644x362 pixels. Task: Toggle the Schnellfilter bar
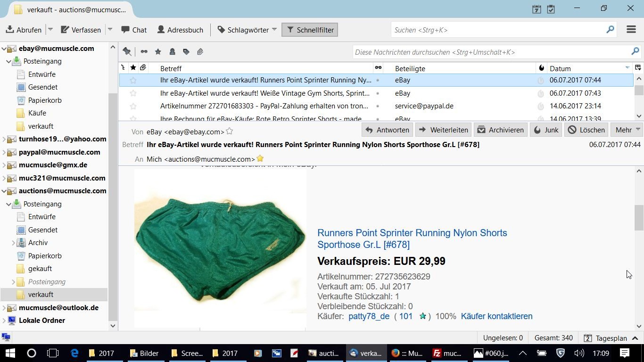[310, 30]
